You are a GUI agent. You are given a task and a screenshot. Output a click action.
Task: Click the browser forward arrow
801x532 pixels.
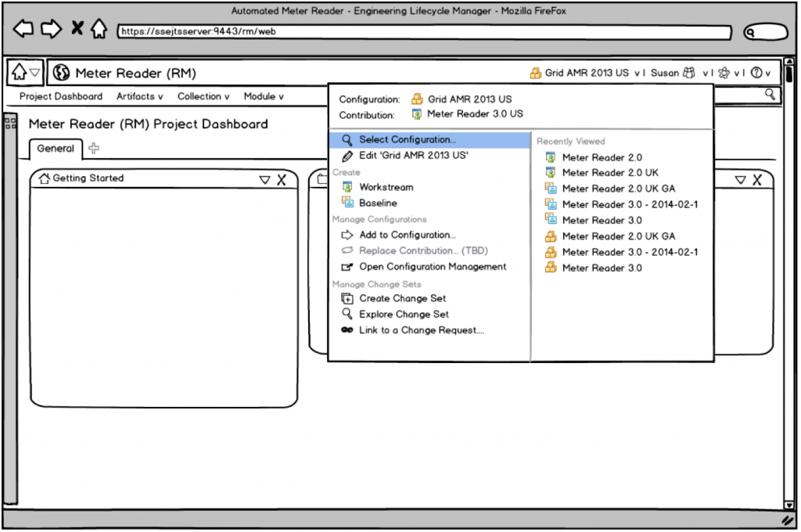(x=51, y=29)
